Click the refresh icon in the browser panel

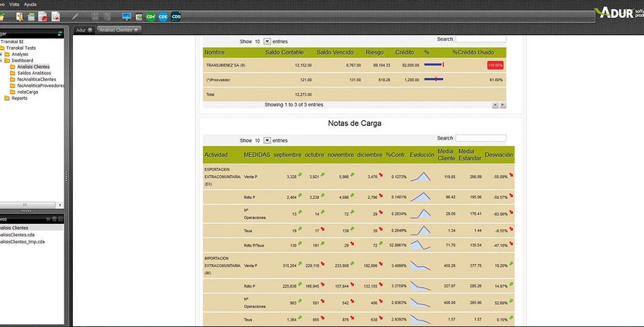click(59, 33)
